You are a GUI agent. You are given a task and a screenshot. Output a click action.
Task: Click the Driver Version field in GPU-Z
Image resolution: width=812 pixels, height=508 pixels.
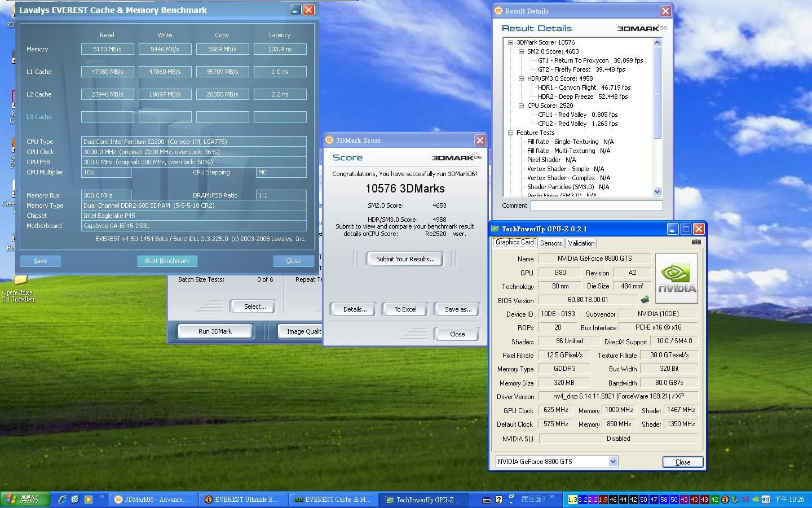(x=619, y=396)
